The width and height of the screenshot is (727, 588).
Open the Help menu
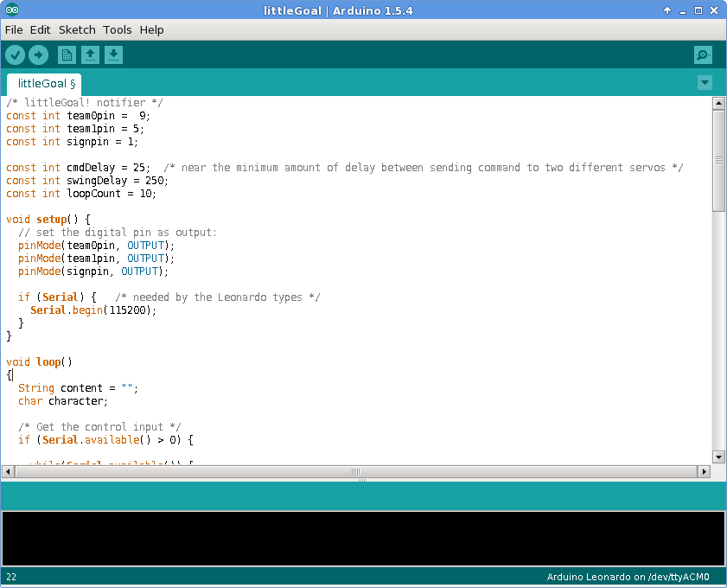point(151,29)
